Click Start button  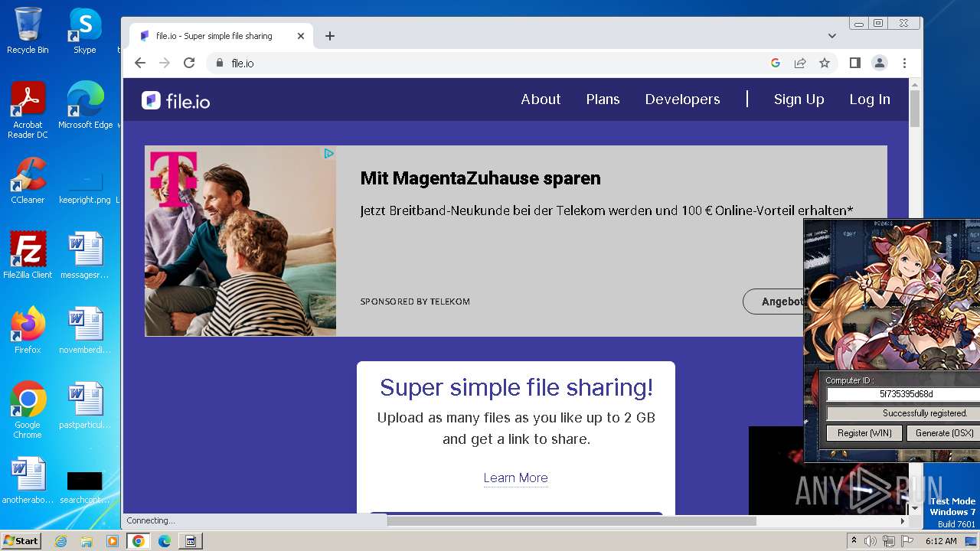click(21, 541)
